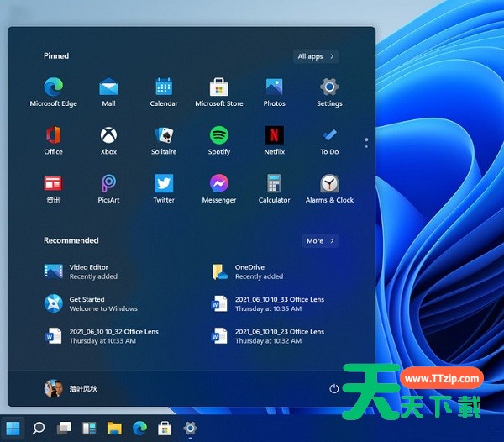504x442 pixels.
Task: Click the Search icon on taskbar
Action: [39, 429]
